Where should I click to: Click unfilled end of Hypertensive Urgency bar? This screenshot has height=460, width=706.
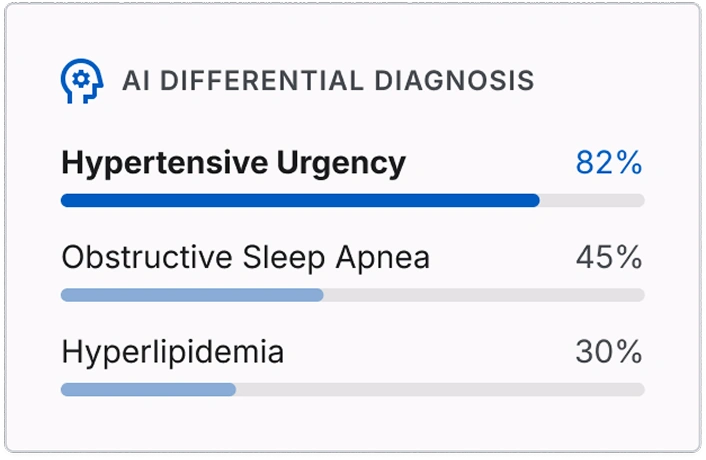[592, 200]
